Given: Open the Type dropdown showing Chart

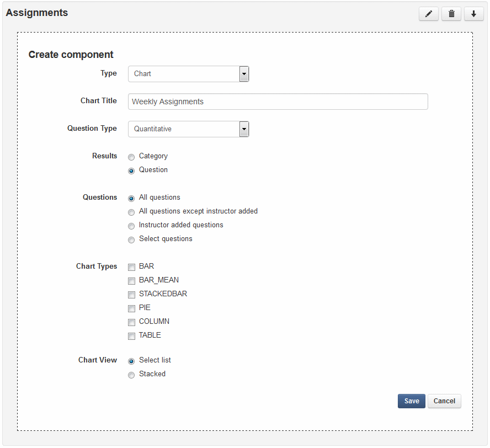Looking at the screenshot, I should click(x=188, y=74).
